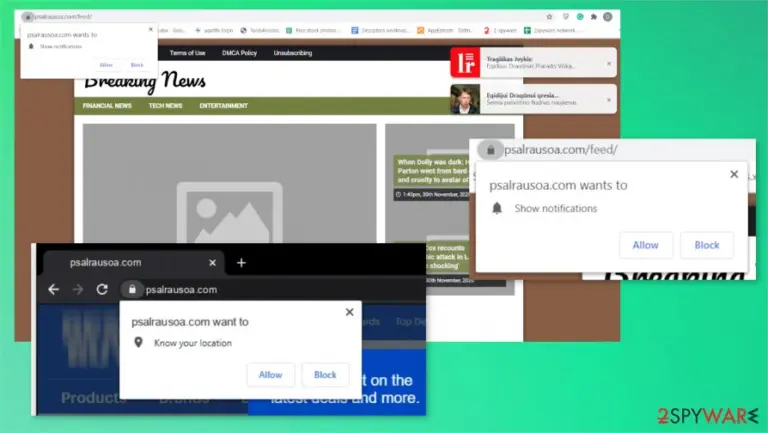Click the green circular extension icon in the toolbar
Image resolution: width=768 pixels, height=433 pixels.
coord(580,17)
